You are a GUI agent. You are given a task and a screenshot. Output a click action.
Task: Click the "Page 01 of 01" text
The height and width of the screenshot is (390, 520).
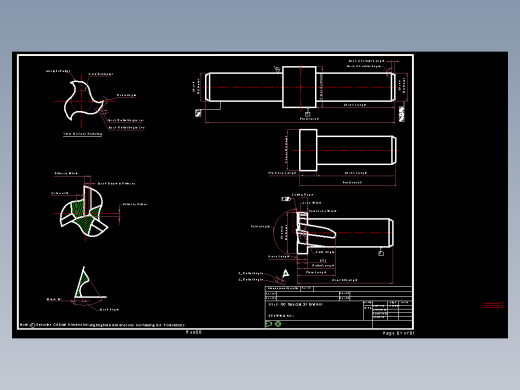coord(398,333)
